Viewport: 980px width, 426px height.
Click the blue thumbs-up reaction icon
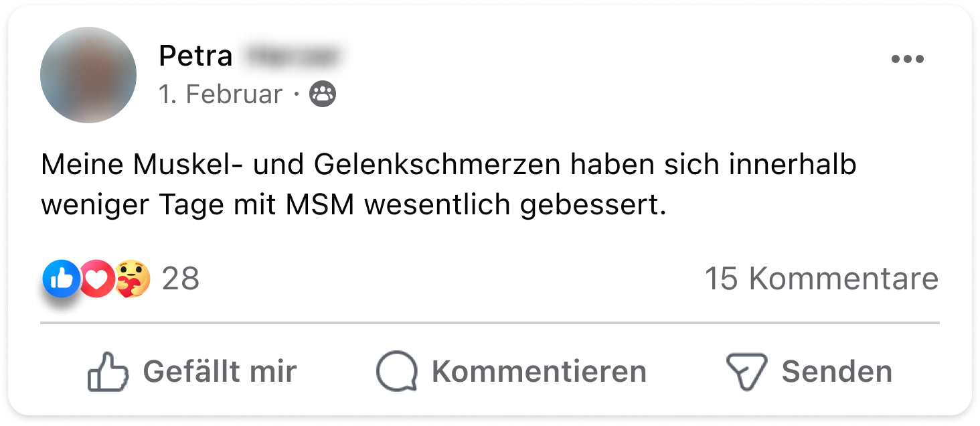click(62, 279)
